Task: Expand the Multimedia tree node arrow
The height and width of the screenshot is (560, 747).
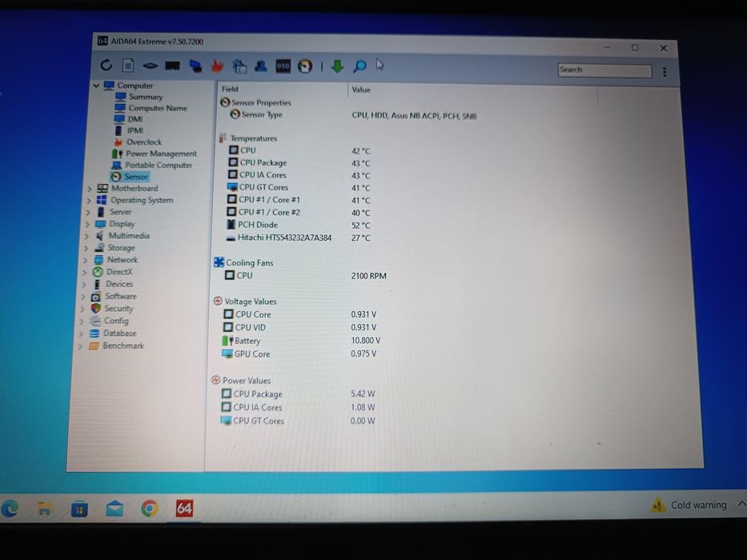Action: pos(86,236)
